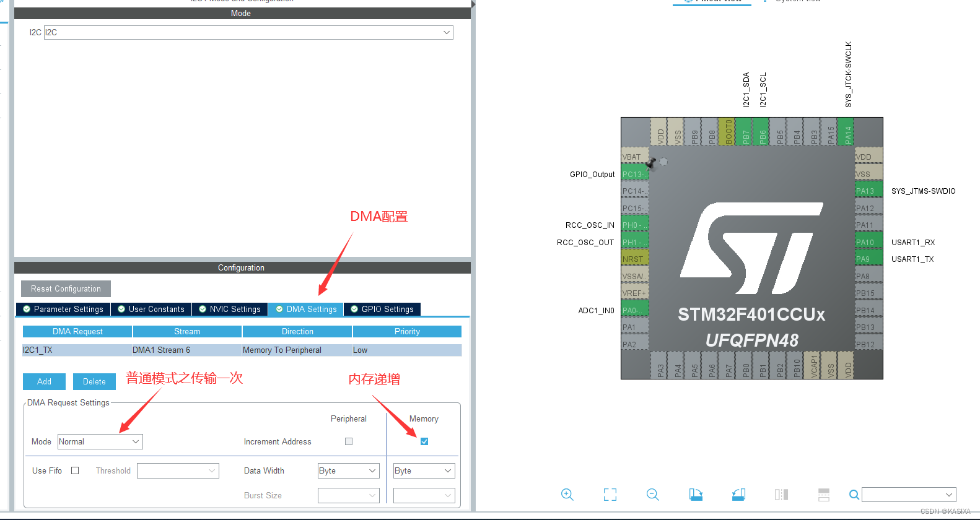Switch to the Parameter Settings tab
Image resolution: width=980 pixels, height=520 pixels.
pyautogui.click(x=63, y=309)
